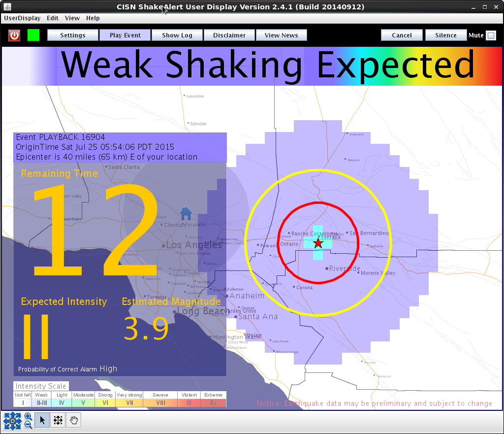Click Hesperia label on map

pos(353,160)
